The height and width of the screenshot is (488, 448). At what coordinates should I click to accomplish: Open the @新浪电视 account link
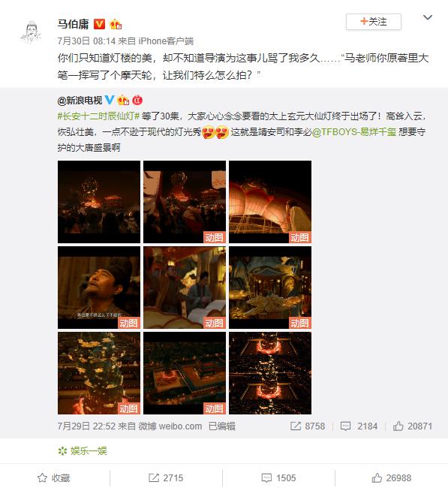pyautogui.click(x=80, y=100)
